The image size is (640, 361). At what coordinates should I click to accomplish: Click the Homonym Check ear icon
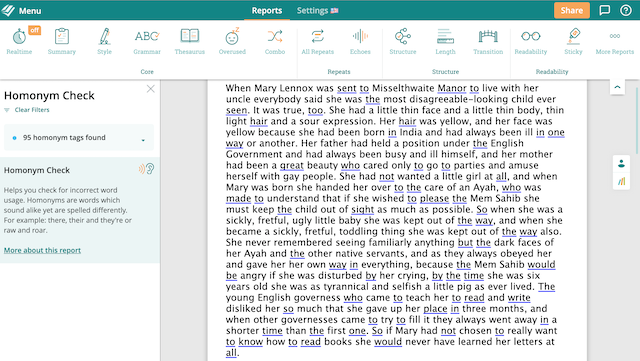pos(147,169)
